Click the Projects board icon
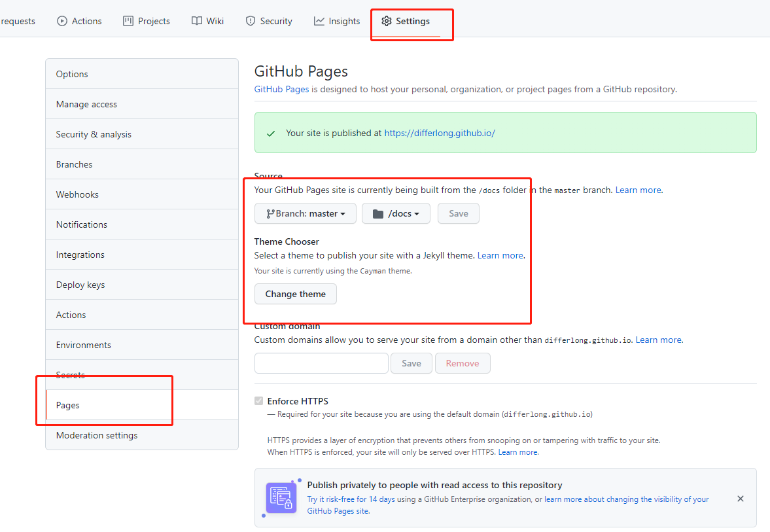Image resolution: width=770 pixels, height=532 pixels. click(128, 21)
